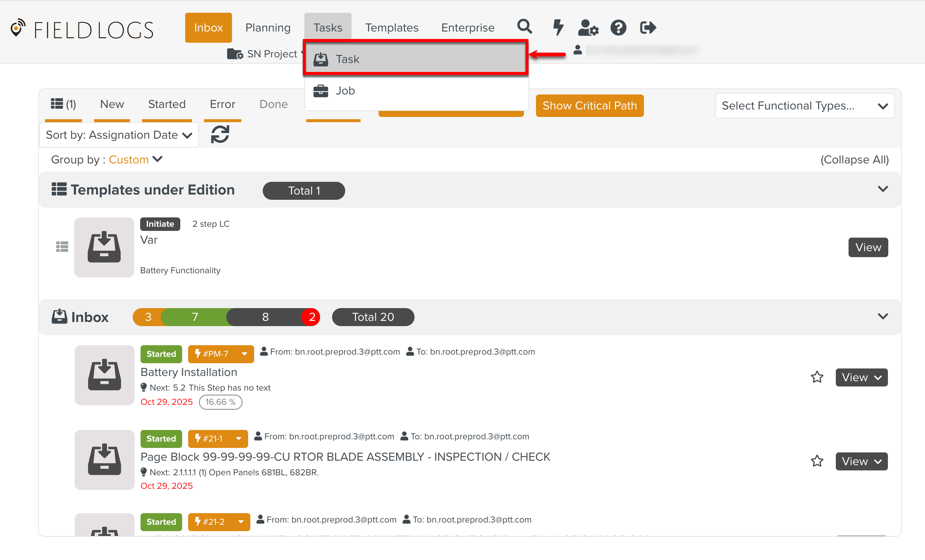Screen dimensions: 925x560
Task: Open the Select Functional Types dropdown
Action: [804, 106]
